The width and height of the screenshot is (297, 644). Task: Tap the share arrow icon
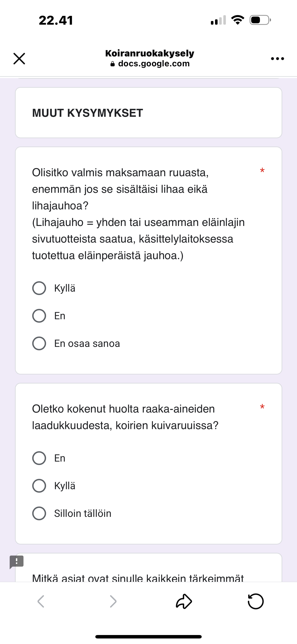coord(184,601)
